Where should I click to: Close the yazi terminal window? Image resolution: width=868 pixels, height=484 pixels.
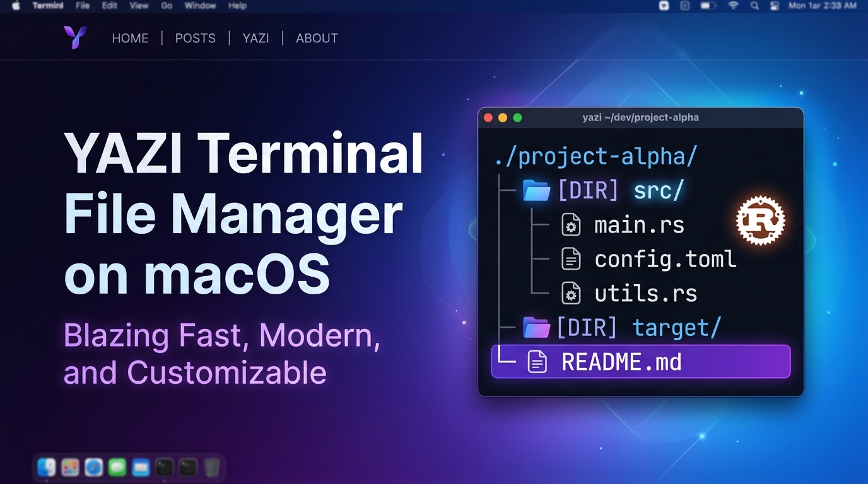click(488, 118)
